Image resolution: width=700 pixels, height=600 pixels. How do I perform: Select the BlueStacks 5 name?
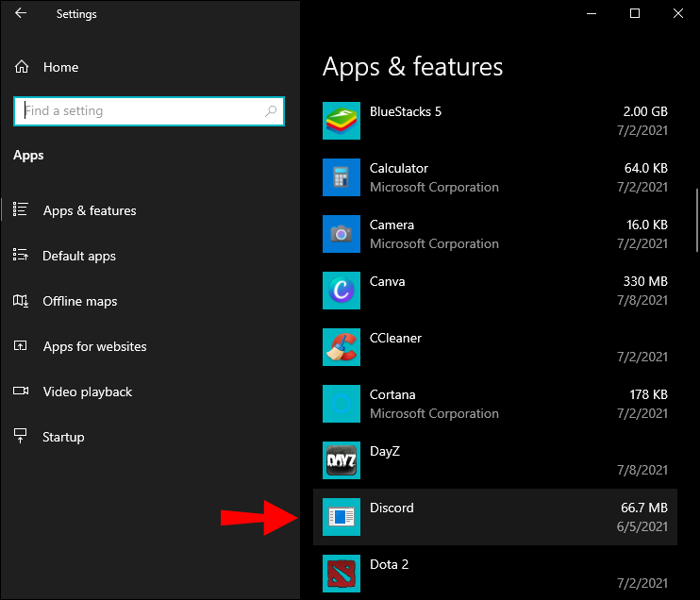click(x=406, y=111)
